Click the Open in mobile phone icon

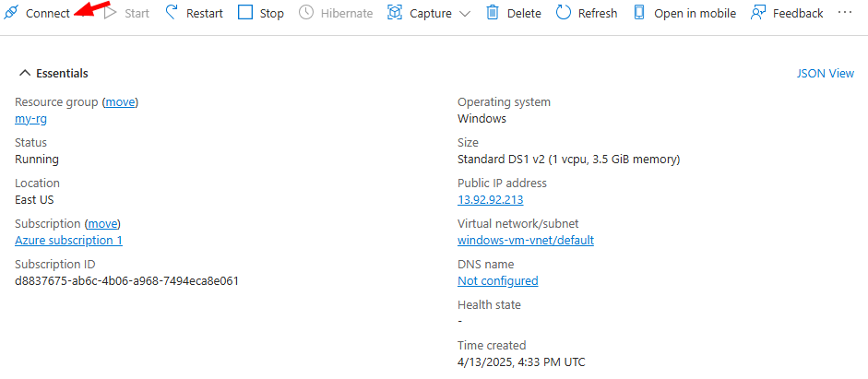[639, 13]
